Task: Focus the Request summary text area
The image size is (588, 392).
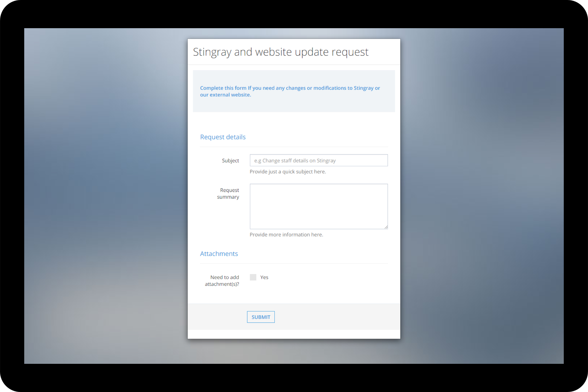Action: point(318,206)
